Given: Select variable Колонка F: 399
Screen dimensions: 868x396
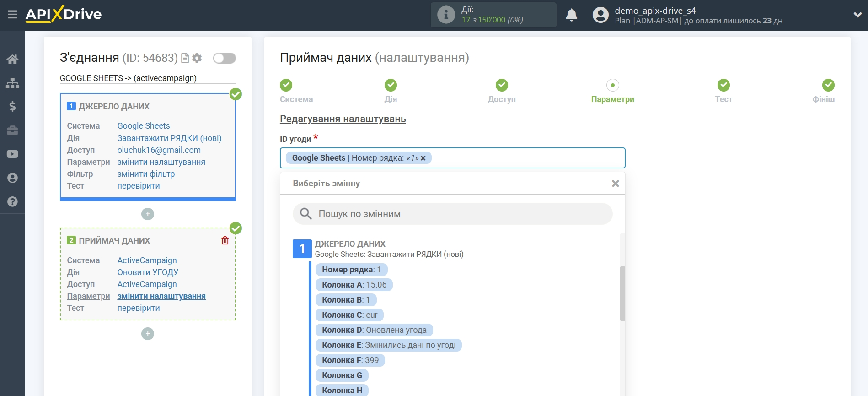Looking at the screenshot, I should click(x=350, y=360).
